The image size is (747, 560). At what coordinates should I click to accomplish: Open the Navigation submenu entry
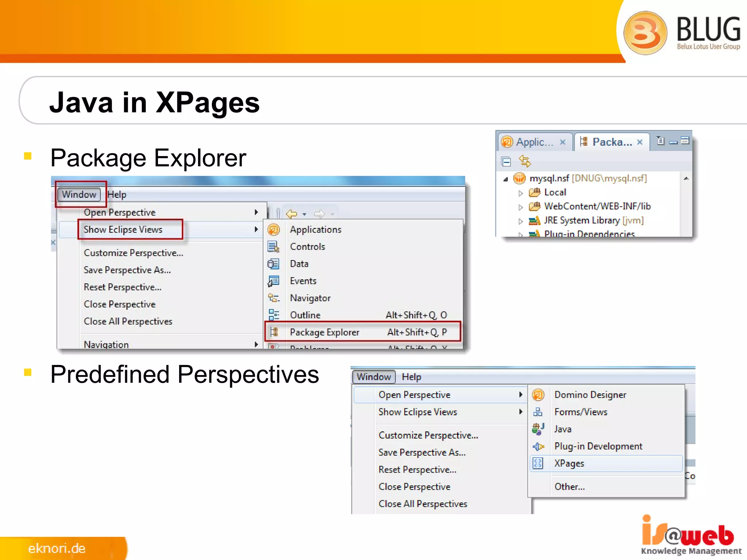(x=106, y=344)
